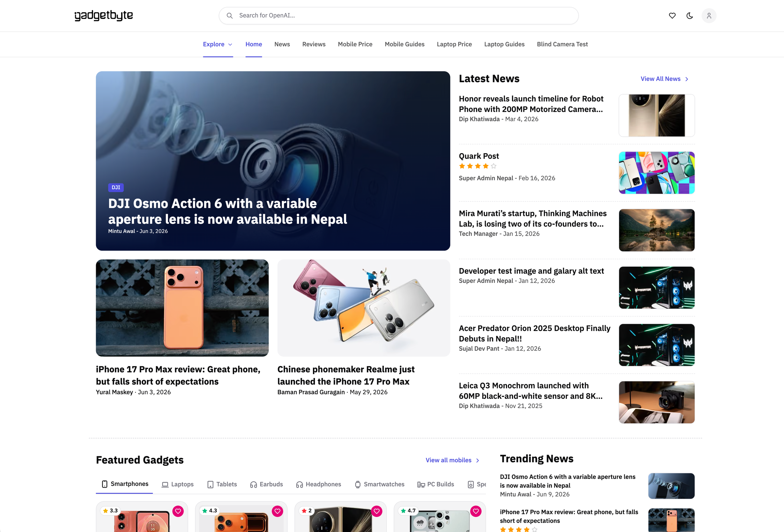
Task: Switch to the Earbuds gadget tab
Action: click(x=266, y=484)
